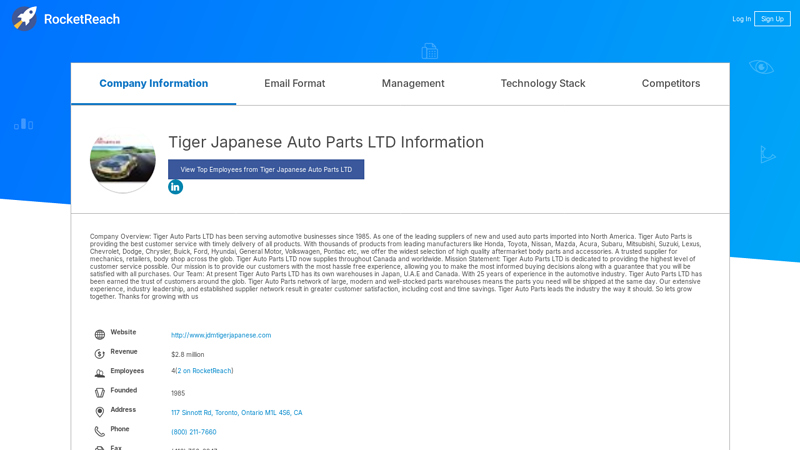The width and height of the screenshot is (800, 450).
Task: Click the RocketReach brand name text
Action: (x=82, y=19)
